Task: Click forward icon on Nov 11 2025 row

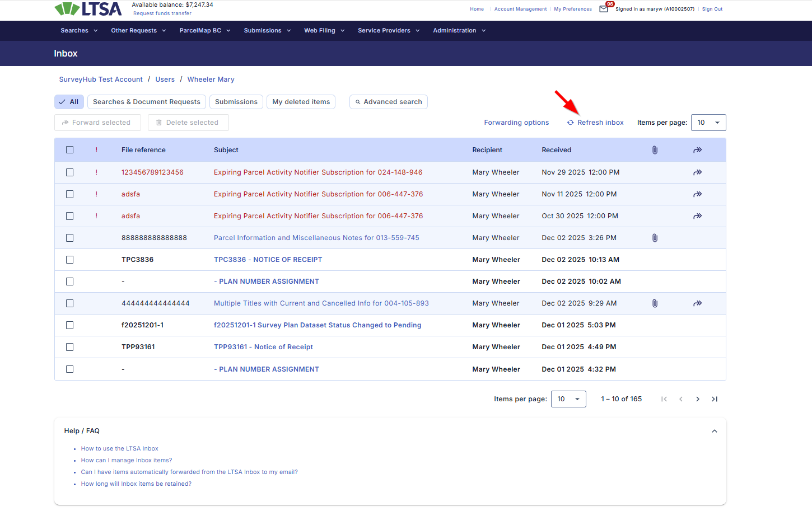Action: (697, 194)
